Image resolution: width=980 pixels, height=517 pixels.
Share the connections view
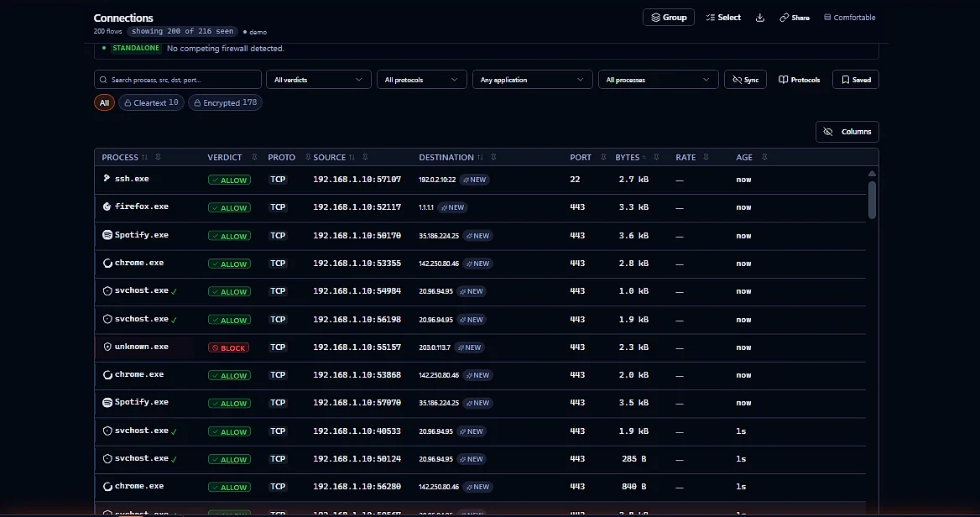tap(795, 18)
